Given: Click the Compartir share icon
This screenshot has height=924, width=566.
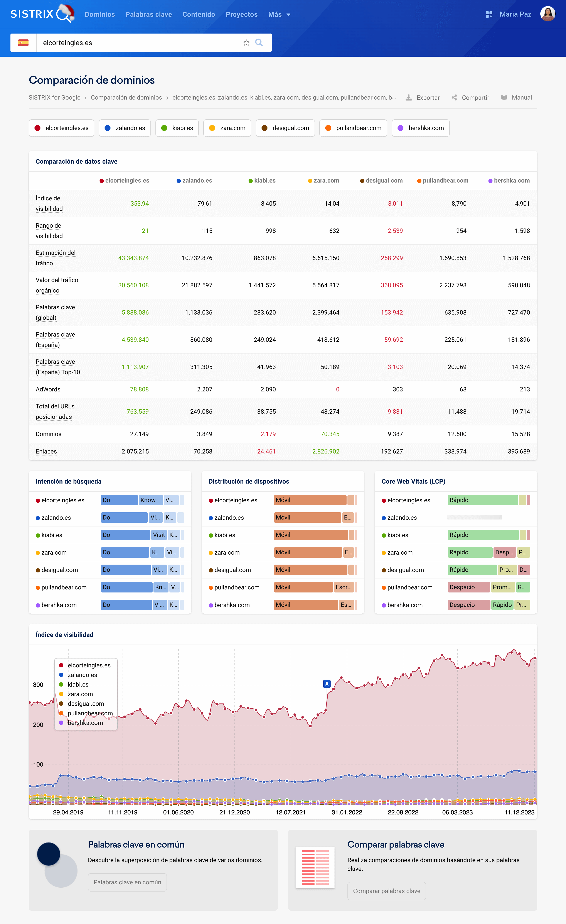Looking at the screenshot, I should point(454,98).
